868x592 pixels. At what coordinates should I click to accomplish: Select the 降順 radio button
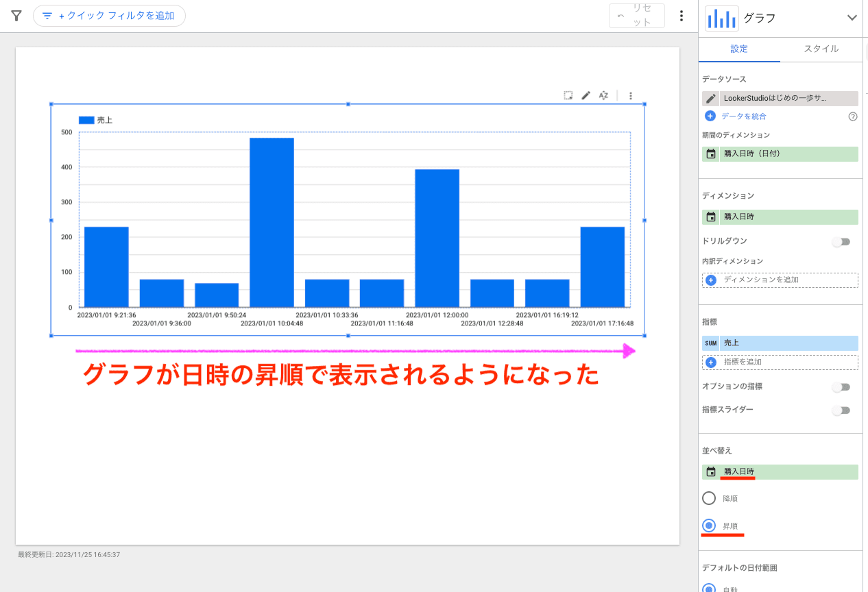click(708, 498)
